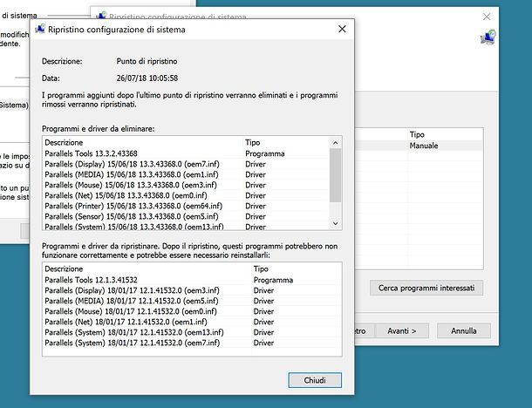This screenshot has height=408, width=532.
Task: Click the Punto di ripristino description value
Action: pos(147,61)
